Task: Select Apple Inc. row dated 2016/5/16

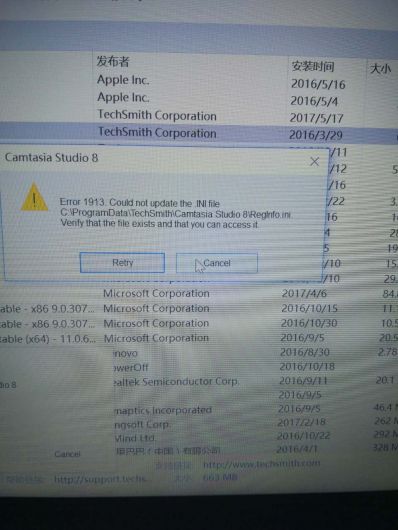Action: pos(199,81)
